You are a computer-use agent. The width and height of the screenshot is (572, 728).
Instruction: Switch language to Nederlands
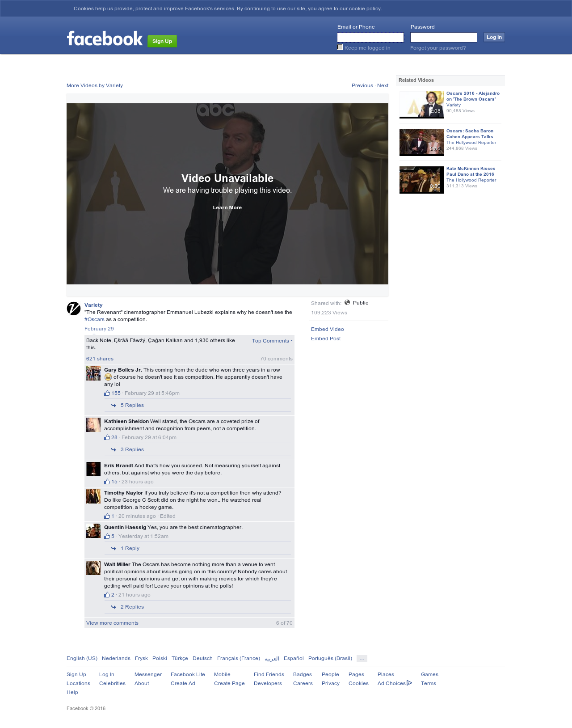[x=116, y=658]
